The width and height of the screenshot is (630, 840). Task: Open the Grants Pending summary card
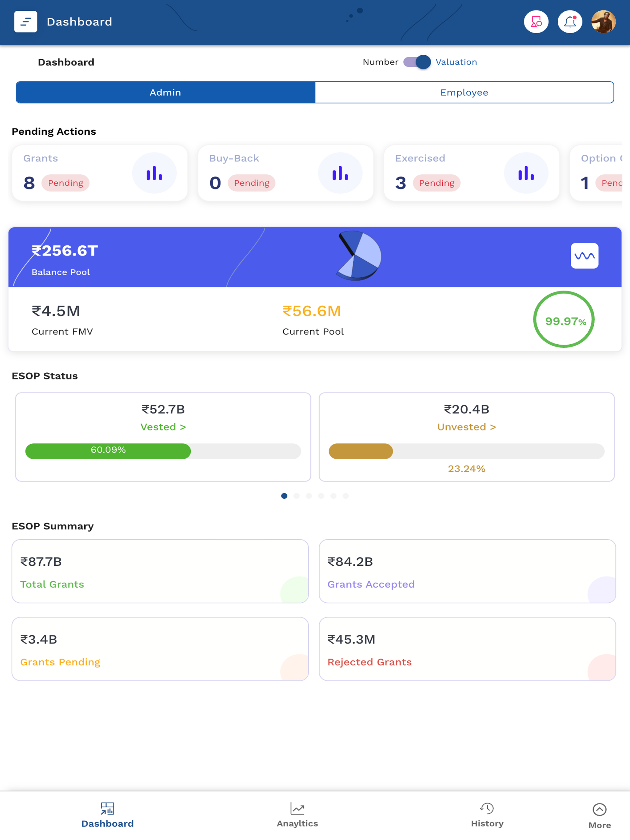point(160,649)
